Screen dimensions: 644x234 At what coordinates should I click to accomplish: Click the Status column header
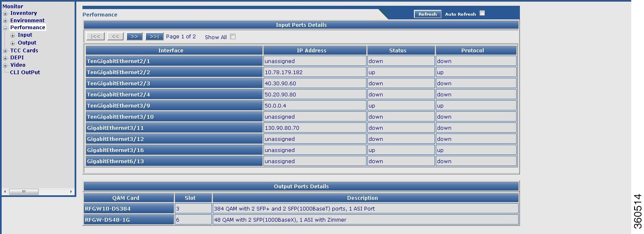401,50
